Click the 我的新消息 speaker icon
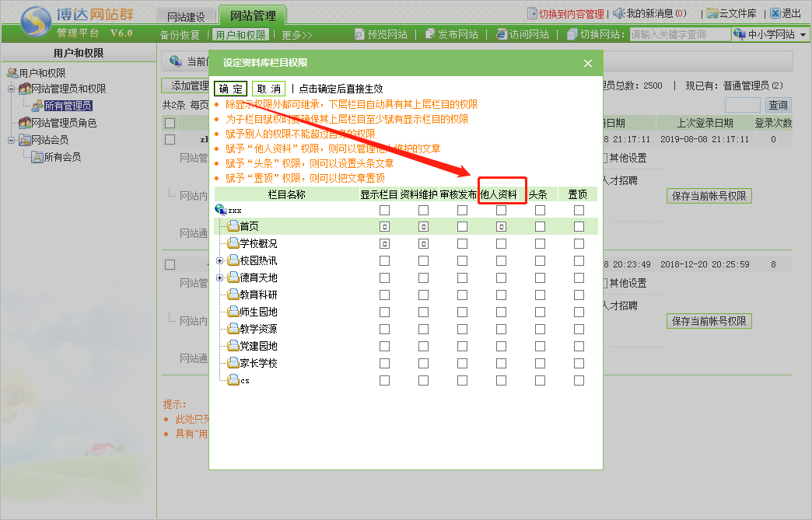Screen dimensions: 812x520 tap(619, 13)
